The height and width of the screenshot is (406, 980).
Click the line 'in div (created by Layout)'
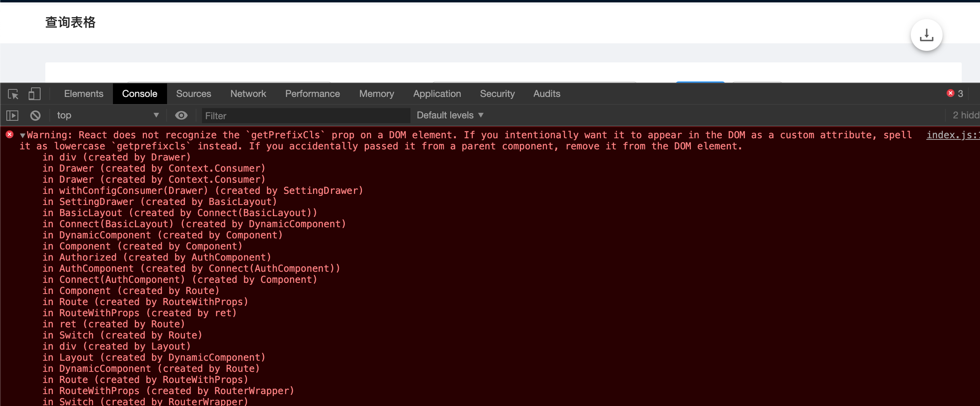pyautogui.click(x=117, y=346)
